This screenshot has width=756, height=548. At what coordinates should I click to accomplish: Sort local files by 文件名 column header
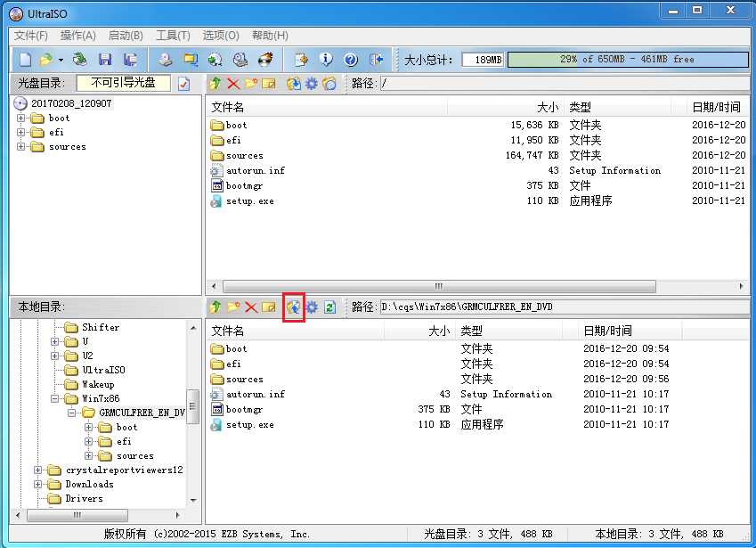tap(295, 331)
